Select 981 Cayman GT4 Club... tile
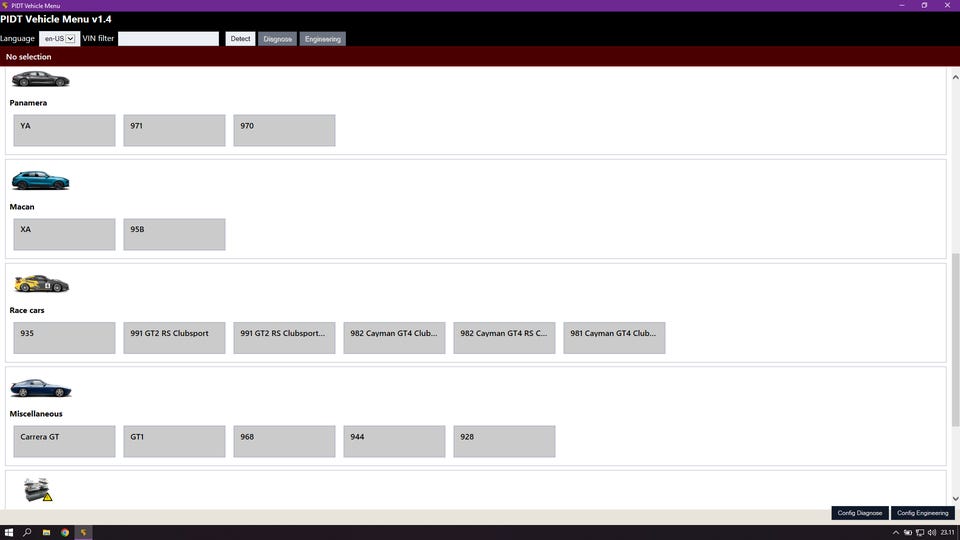960x540 pixels. [614, 338]
